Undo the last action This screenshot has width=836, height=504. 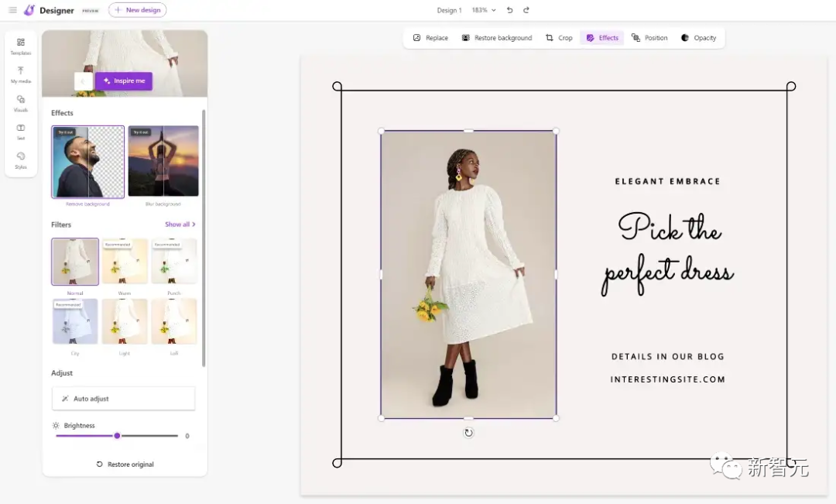(x=509, y=10)
